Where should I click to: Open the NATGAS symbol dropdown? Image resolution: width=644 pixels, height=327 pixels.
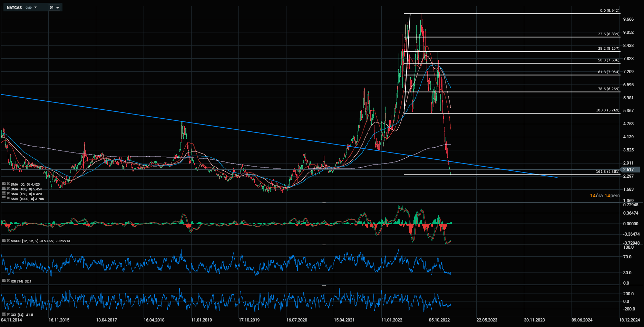click(x=35, y=7)
